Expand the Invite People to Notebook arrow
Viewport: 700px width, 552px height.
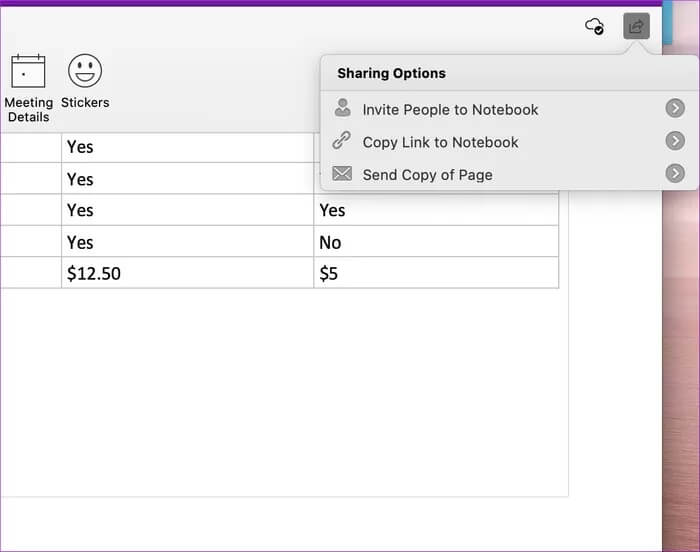coord(675,109)
